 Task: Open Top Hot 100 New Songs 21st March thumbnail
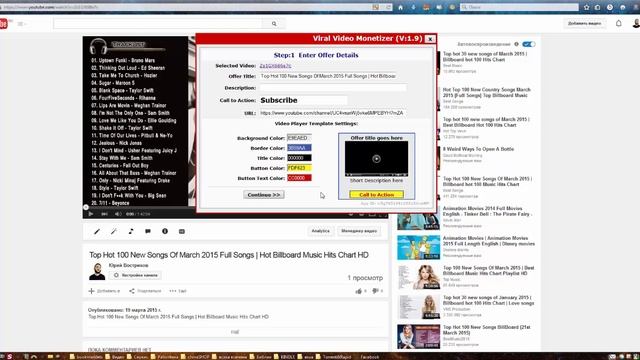(418, 337)
